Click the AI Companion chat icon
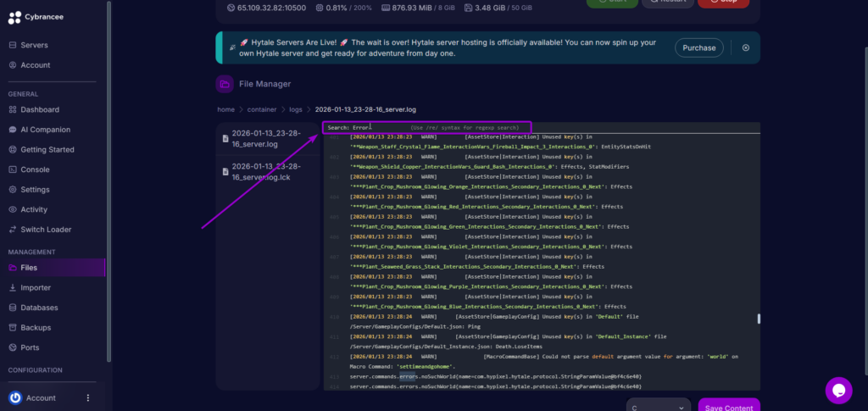This screenshot has width=868, height=411. 13,130
